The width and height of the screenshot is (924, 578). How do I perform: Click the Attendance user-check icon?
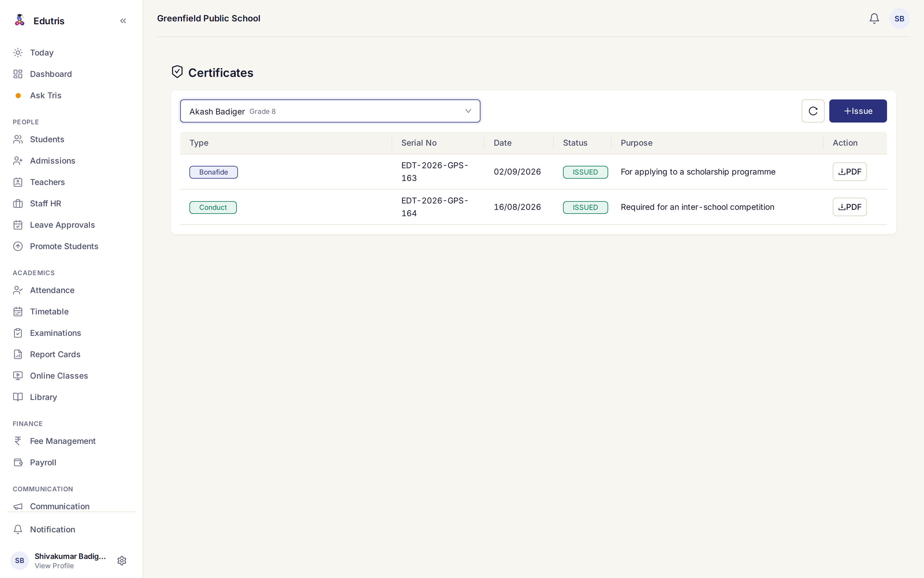[18, 290]
